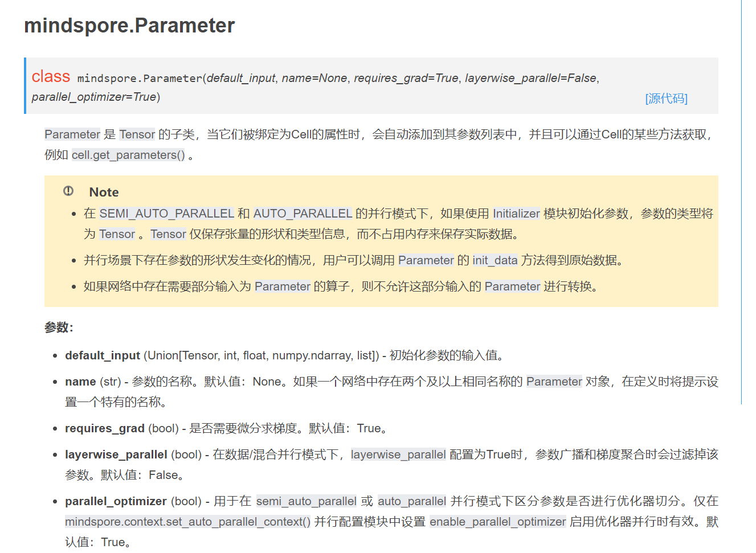This screenshot has width=756, height=553.
Task: Click the init_data method reference
Action: (x=495, y=260)
